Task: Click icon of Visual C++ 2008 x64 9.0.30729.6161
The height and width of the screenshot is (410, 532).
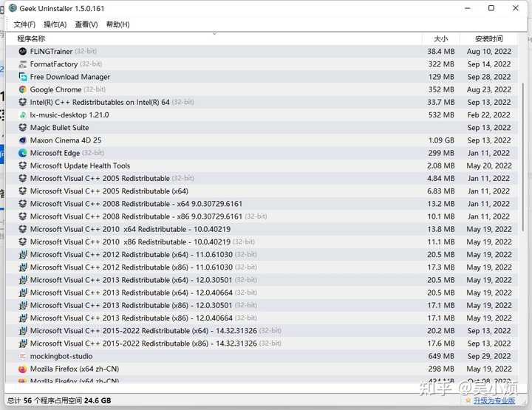Action: point(23,204)
